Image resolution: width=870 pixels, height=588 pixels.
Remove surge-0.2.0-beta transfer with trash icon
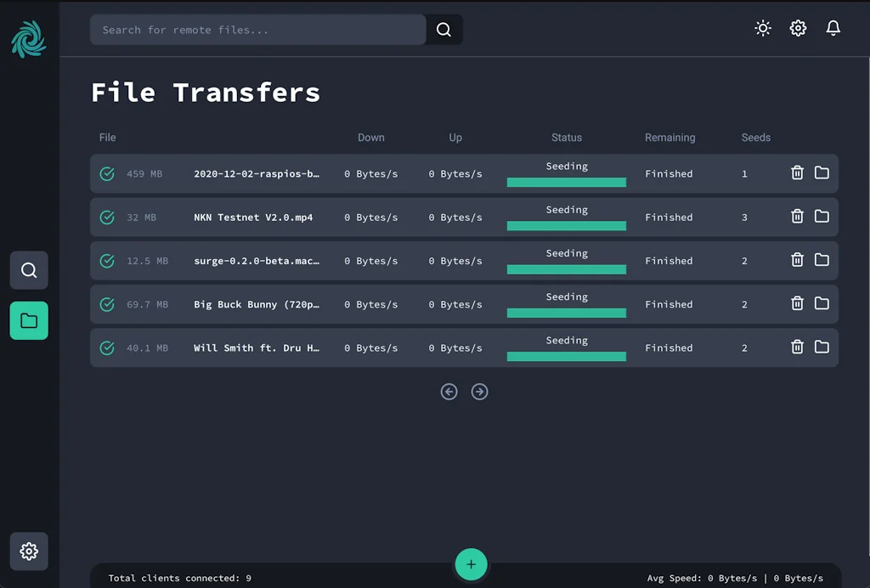pyautogui.click(x=797, y=260)
